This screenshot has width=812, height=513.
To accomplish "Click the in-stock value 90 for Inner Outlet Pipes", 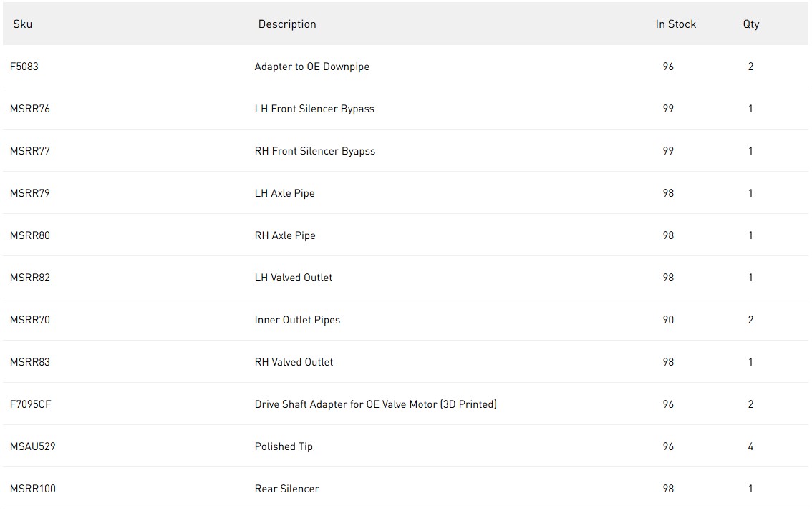I will point(668,320).
